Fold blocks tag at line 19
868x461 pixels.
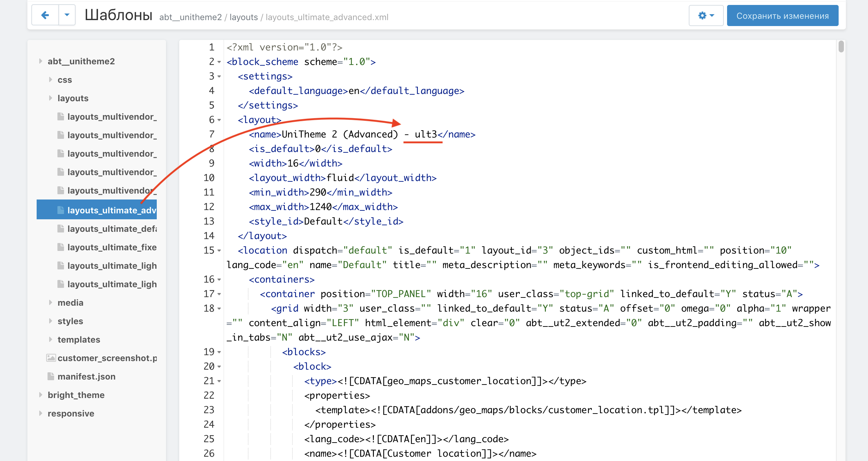tap(219, 352)
